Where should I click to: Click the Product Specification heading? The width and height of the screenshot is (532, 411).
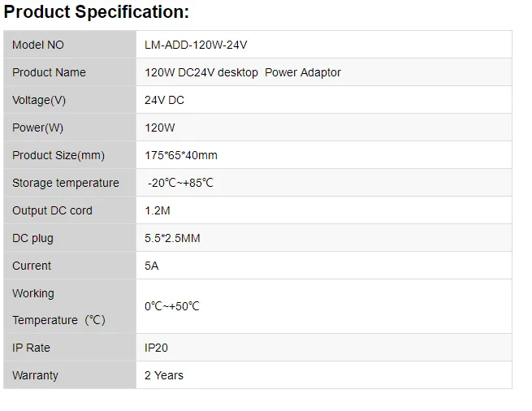coord(97,12)
